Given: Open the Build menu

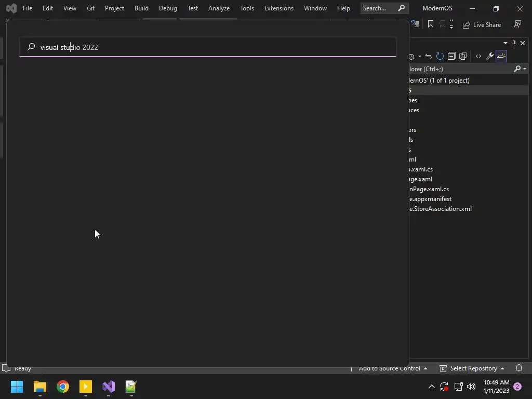Looking at the screenshot, I should [141, 8].
